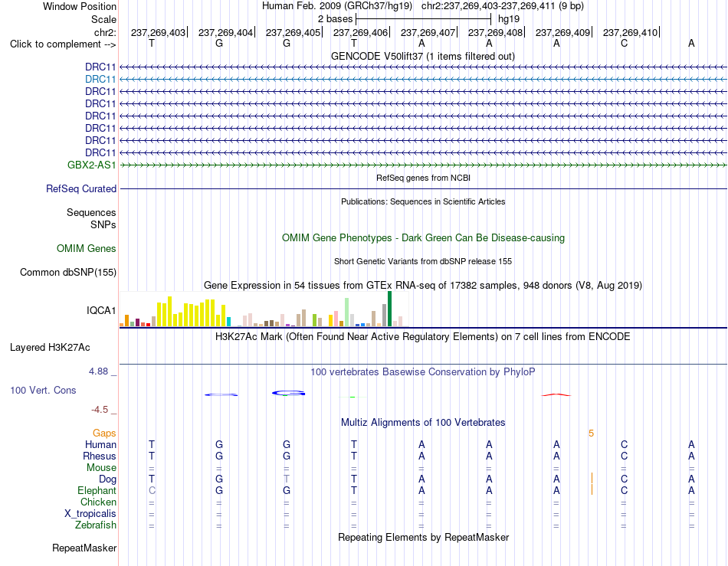Select the Dog species label
The image size is (728, 566).
coord(107,479)
